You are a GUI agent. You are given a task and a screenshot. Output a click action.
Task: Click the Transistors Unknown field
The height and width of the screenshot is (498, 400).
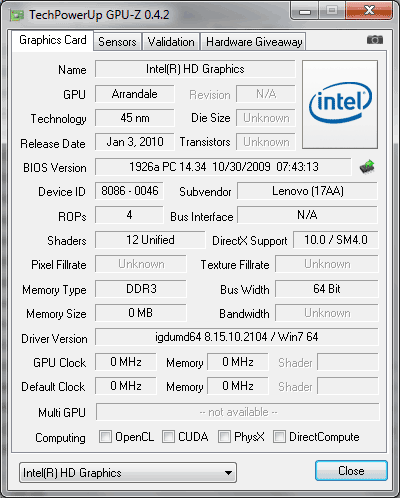pyautogui.click(x=266, y=142)
